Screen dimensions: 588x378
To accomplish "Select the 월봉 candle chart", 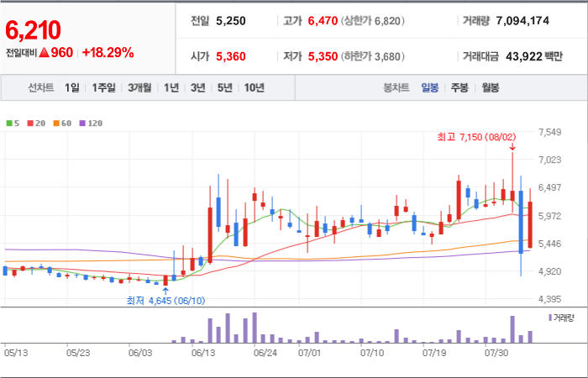I will (490, 88).
